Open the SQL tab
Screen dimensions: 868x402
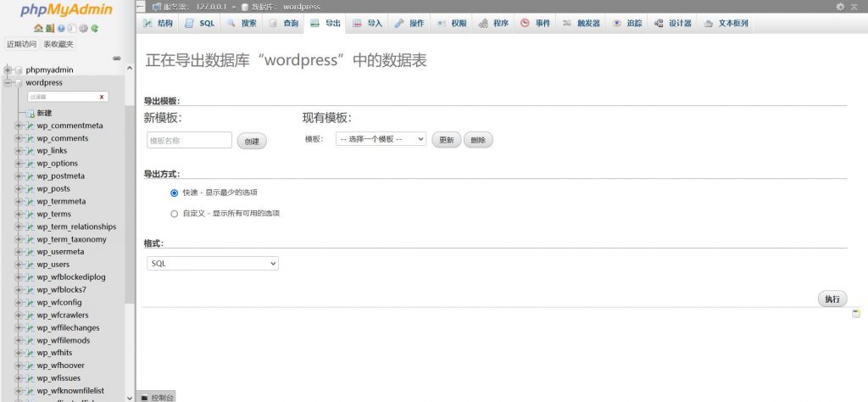(199, 23)
